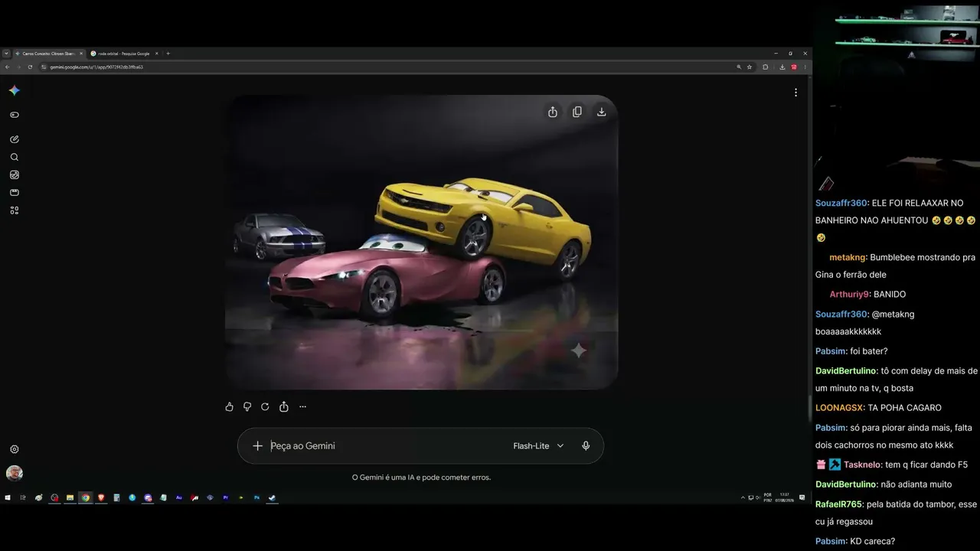Open the browser extensions menu
Viewport: 980px width, 551px height.
coord(766,67)
